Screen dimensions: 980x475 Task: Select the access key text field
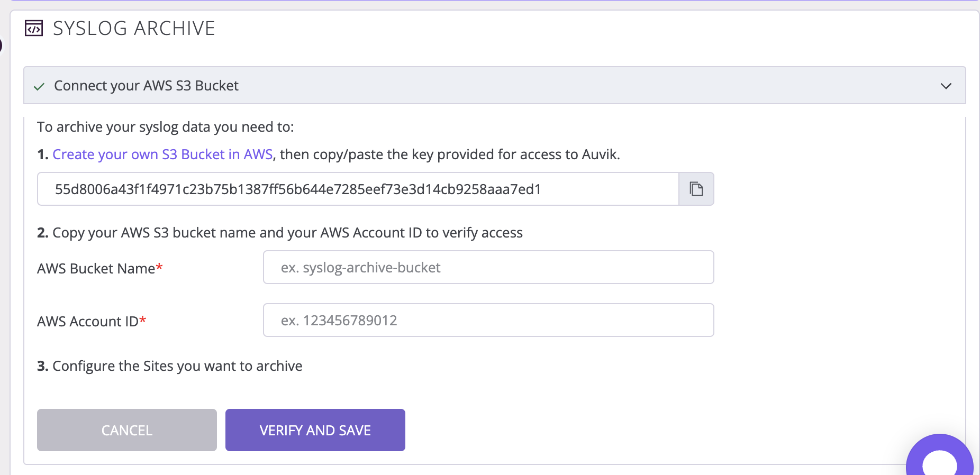click(x=358, y=189)
